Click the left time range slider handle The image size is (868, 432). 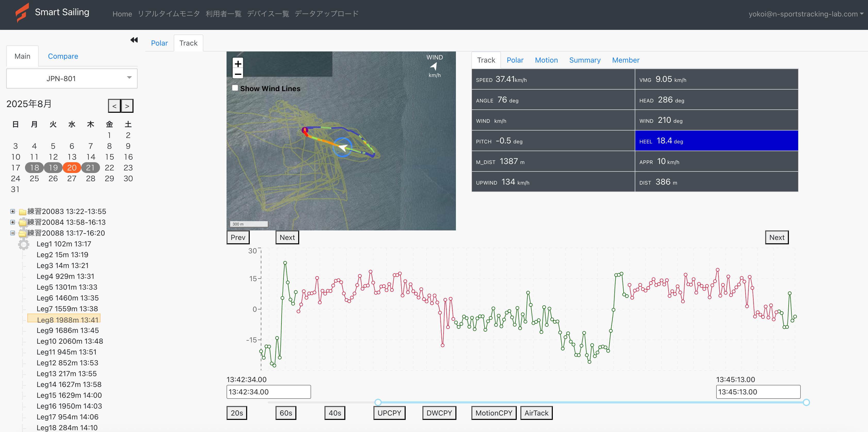click(378, 402)
